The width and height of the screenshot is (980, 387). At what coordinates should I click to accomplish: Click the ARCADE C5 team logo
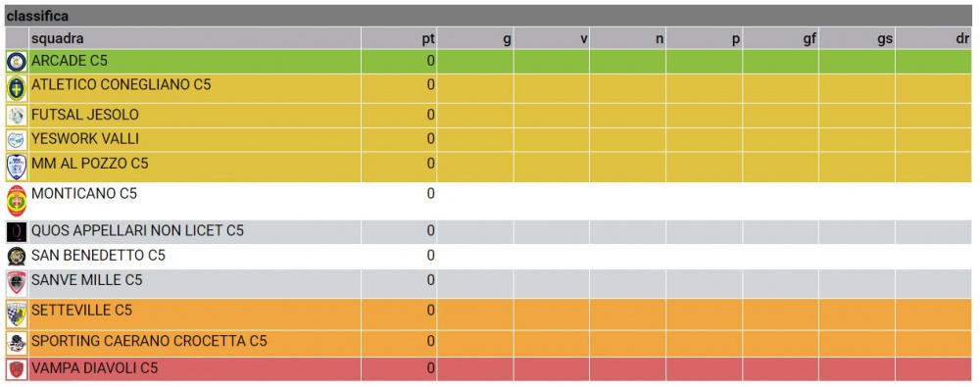click(17, 62)
